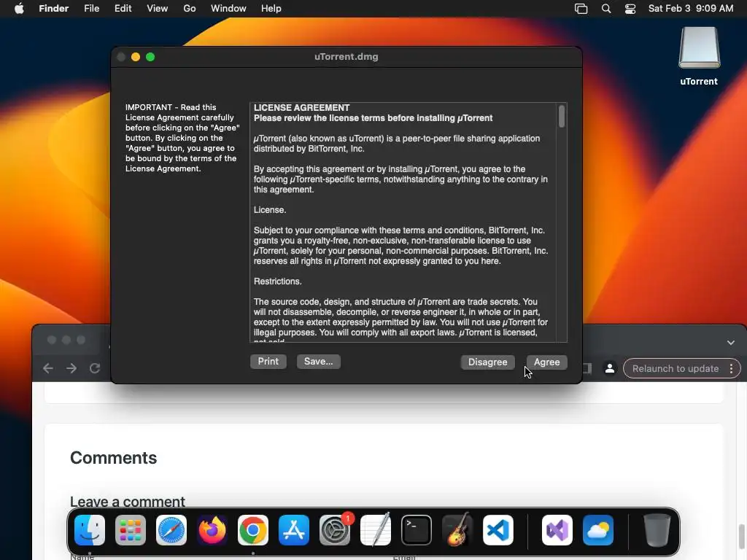Open the Go menu
Image resolution: width=747 pixels, height=560 pixels.
tap(189, 9)
